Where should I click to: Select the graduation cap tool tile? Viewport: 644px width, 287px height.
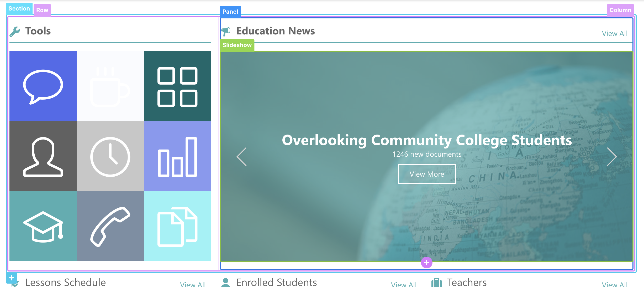pyautogui.click(x=43, y=226)
